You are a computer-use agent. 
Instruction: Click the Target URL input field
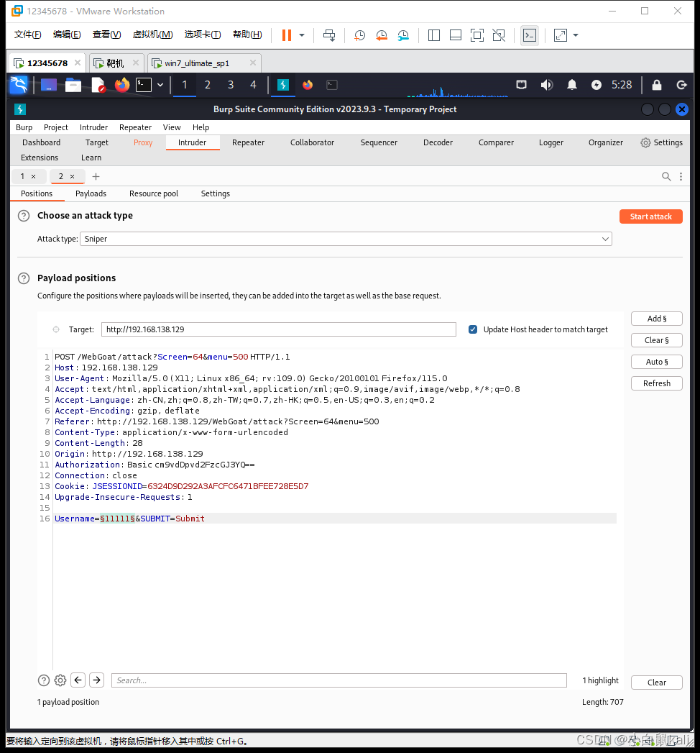point(278,329)
